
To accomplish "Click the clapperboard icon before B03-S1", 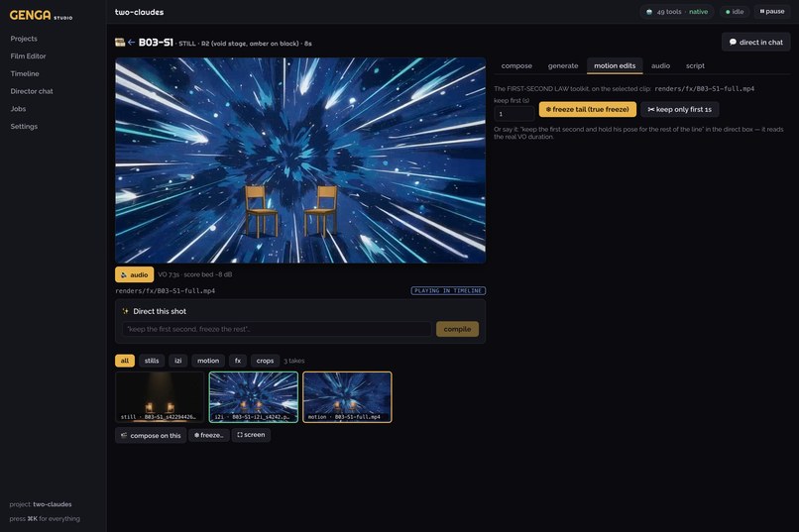I will click(120, 43).
